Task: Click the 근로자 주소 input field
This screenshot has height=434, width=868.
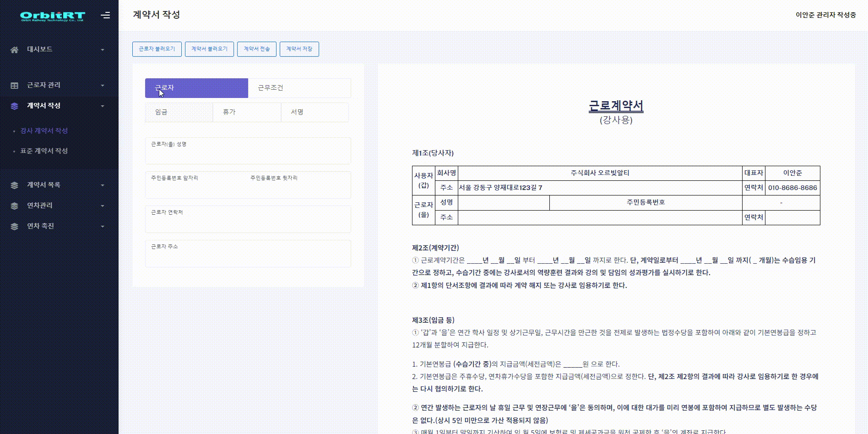Action: [248, 257]
